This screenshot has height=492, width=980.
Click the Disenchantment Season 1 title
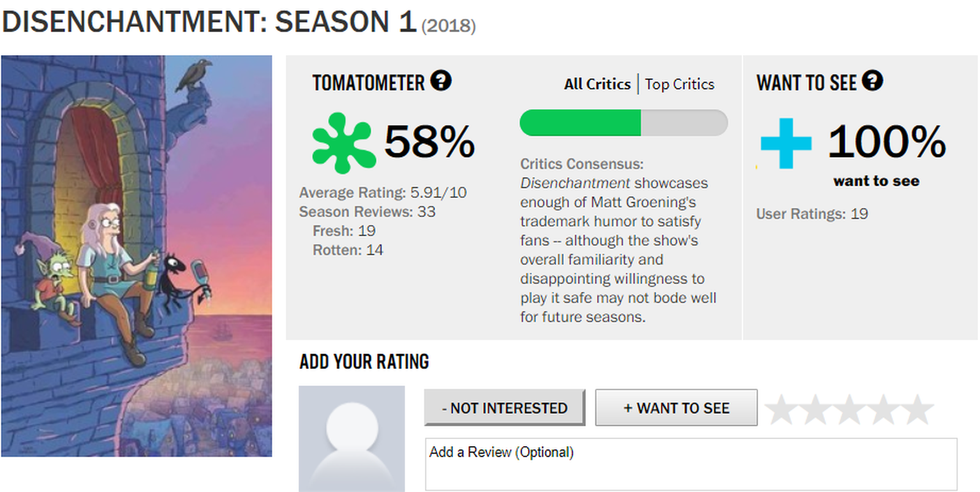pyautogui.click(x=209, y=23)
